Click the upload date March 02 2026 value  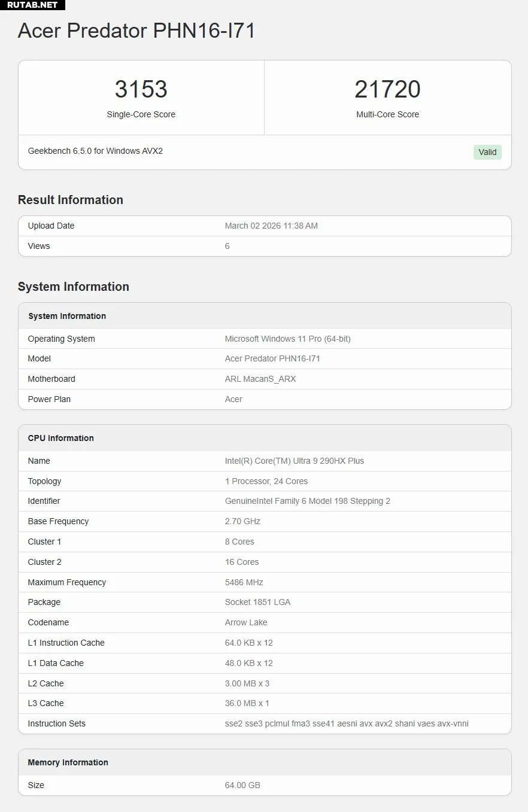tap(271, 226)
